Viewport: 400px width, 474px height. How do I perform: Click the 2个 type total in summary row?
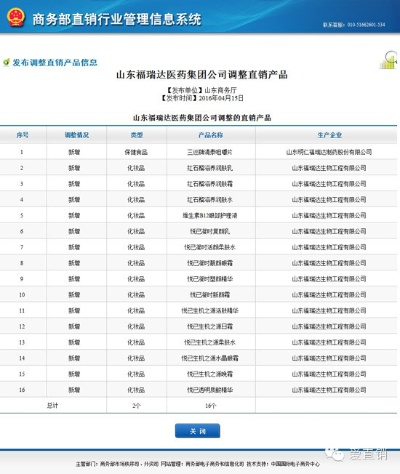point(136,406)
